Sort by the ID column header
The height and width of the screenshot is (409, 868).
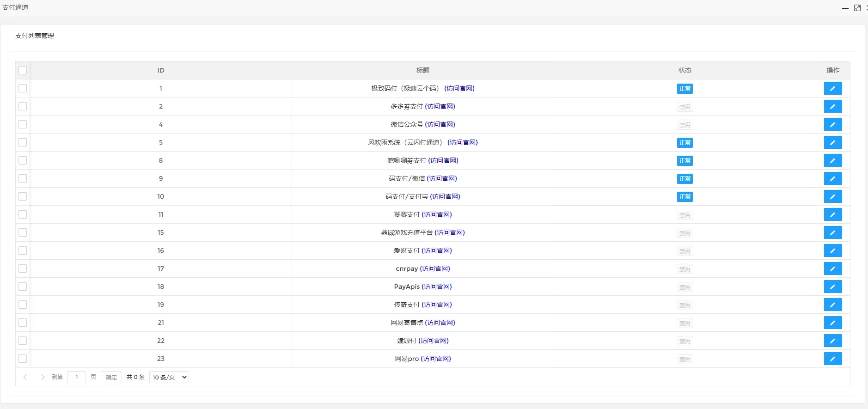click(x=161, y=70)
